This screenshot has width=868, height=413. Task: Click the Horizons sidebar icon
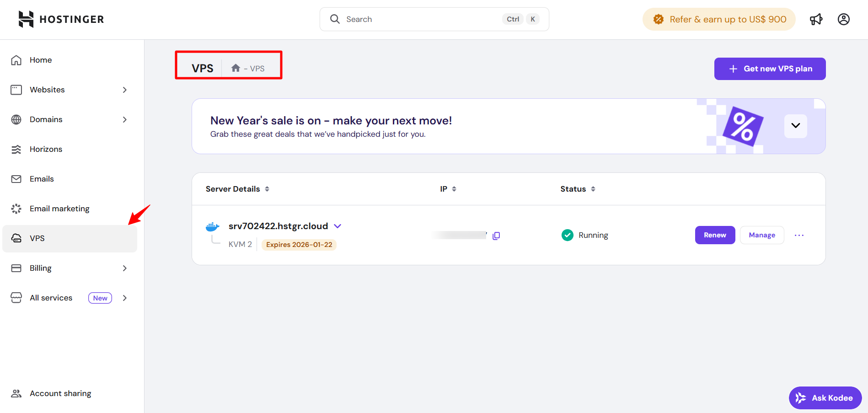pyautogui.click(x=16, y=149)
